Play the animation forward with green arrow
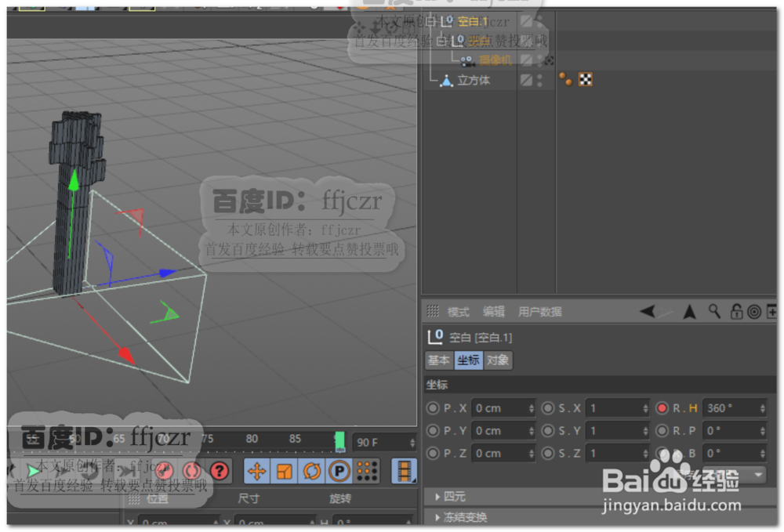Screen dimensions: 784x532 click(34, 471)
